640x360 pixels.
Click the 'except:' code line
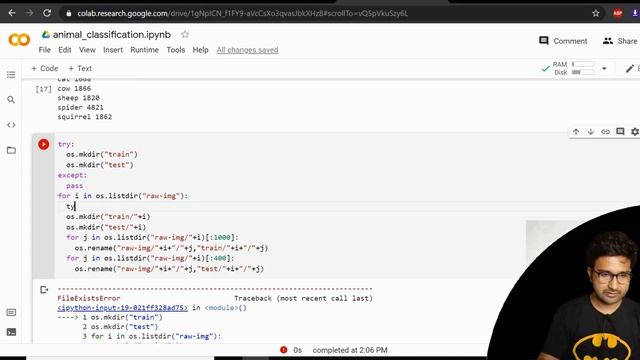pos(72,175)
